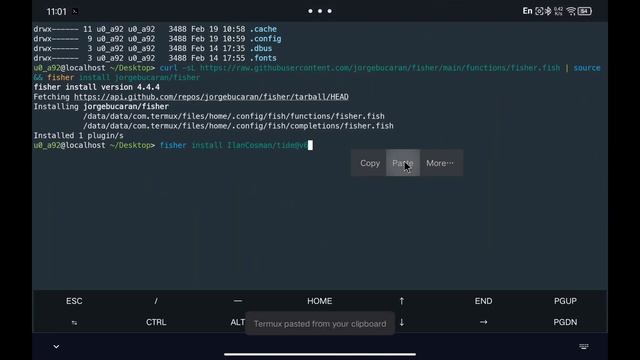Tap the down arrow extra key
640x360 pixels.
tap(402, 322)
